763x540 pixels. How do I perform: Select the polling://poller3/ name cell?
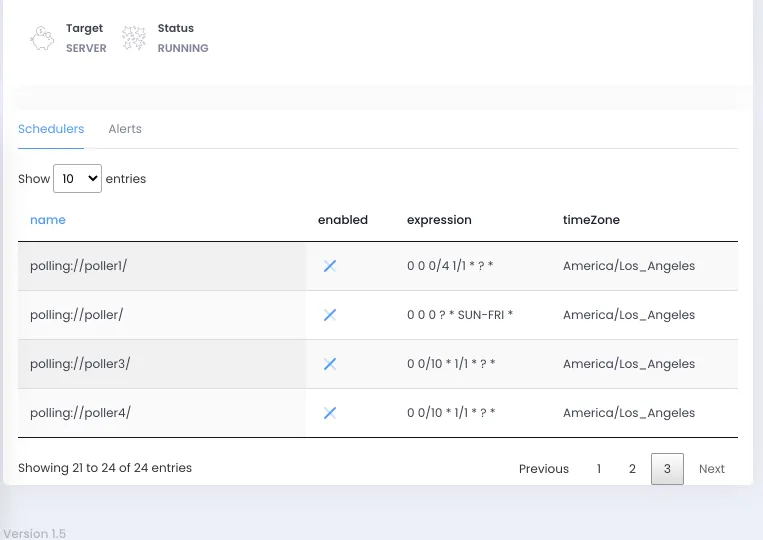point(162,364)
